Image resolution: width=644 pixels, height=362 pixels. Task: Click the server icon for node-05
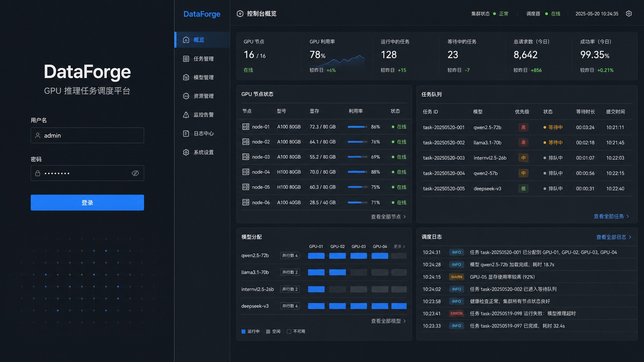point(245,187)
